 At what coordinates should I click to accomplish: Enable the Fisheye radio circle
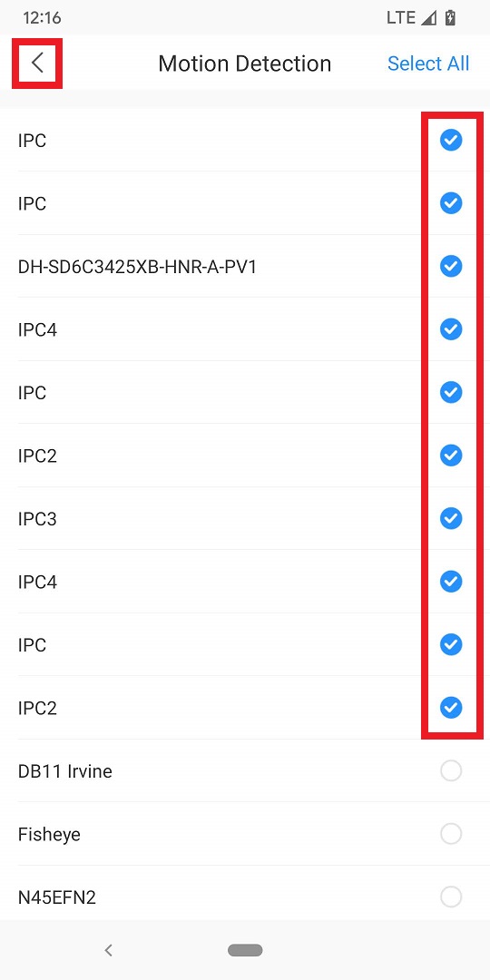click(451, 834)
